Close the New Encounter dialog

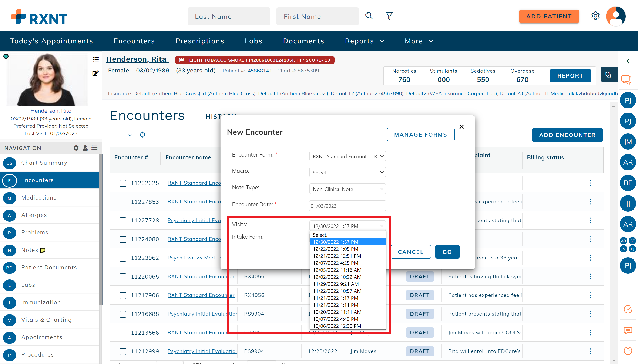(462, 127)
